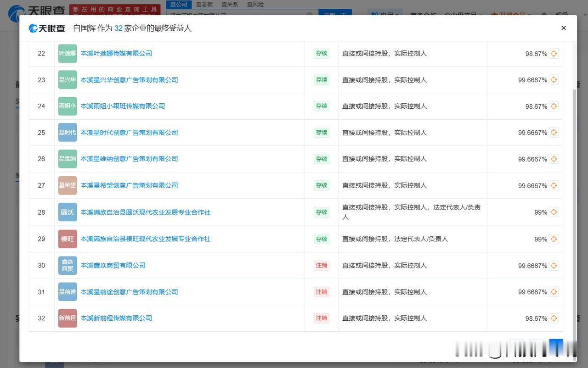Click the 星希望 company logo tile

[68, 185]
